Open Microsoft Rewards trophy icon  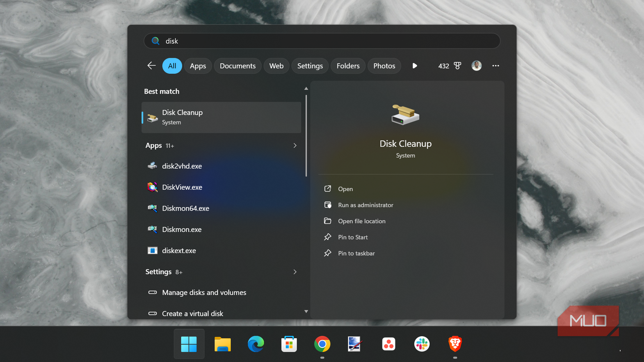click(457, 66)
